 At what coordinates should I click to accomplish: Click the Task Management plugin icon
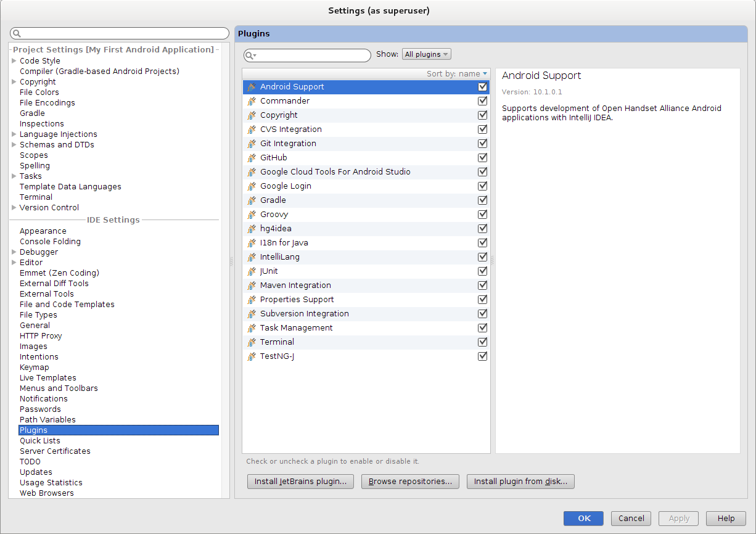[x=252, y=328]
